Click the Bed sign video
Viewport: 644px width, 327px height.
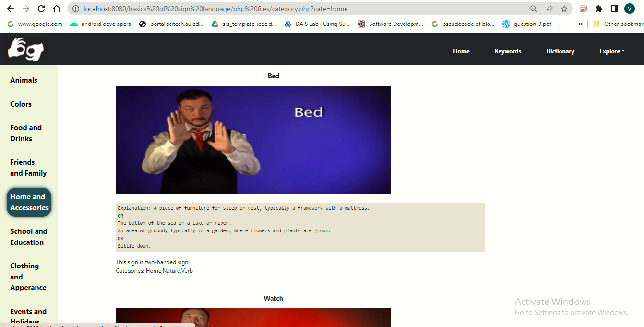pos(253,140)
